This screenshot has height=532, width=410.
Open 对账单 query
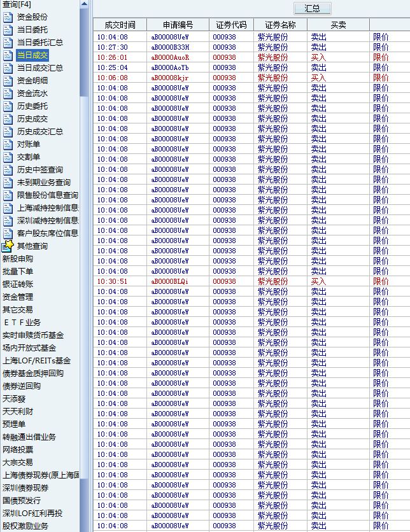coord(29,144)
